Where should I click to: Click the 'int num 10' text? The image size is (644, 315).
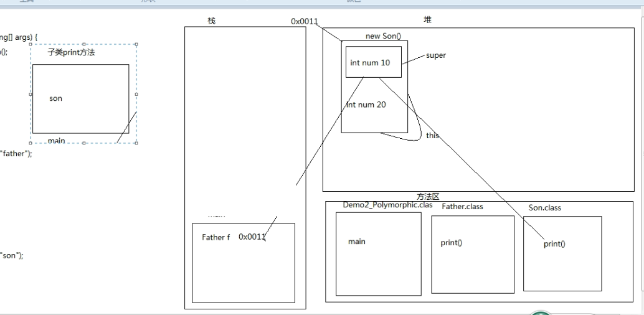[370, 63]
